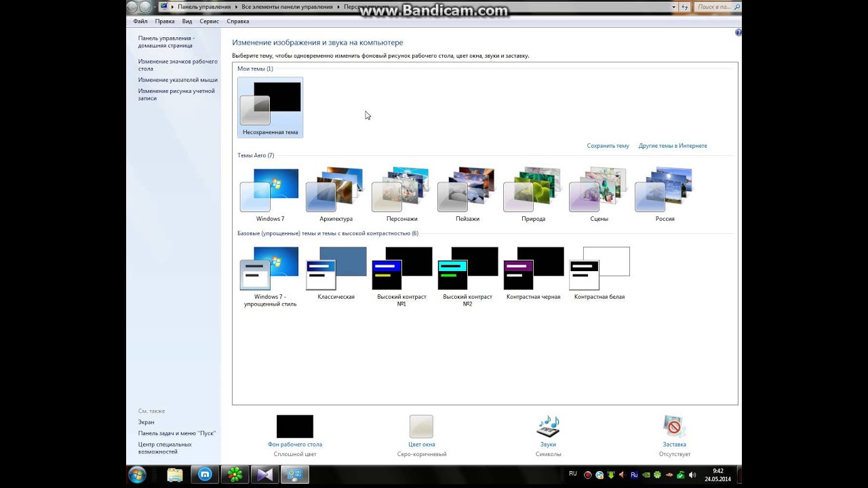This screenshot has height=488, width=868.
Task: Focus the Control Panel search box
Action: 717,7
